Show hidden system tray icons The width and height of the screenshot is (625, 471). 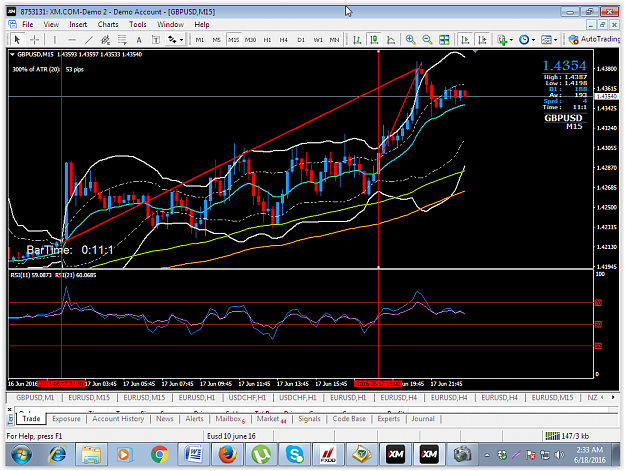coord(487,455)
